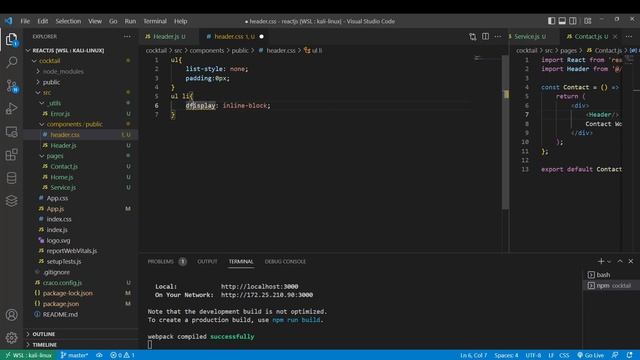Click Spaces: 4 indentation setting
Screen dimensions: 640x360
506,355
